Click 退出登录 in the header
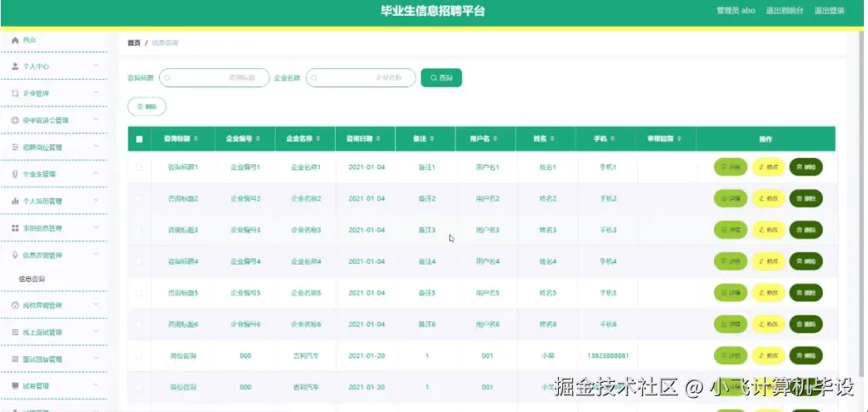Screen dimensions: 868x412 point(829,11)
